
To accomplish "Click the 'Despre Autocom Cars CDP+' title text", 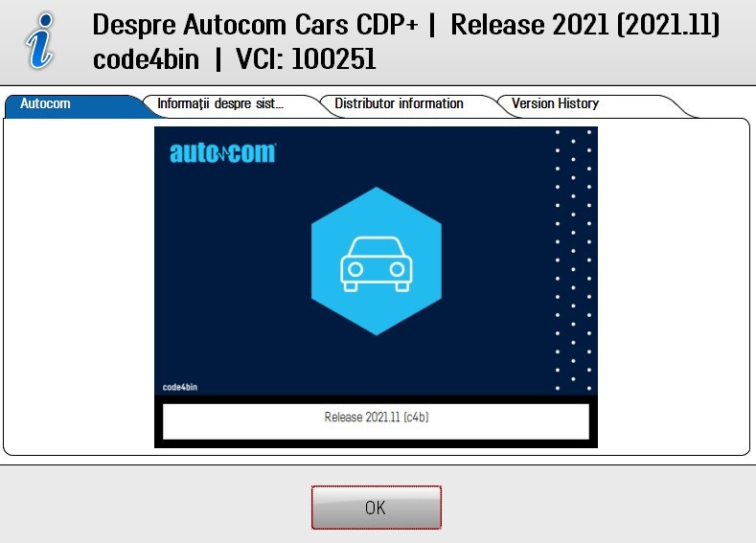I will 255,26.
